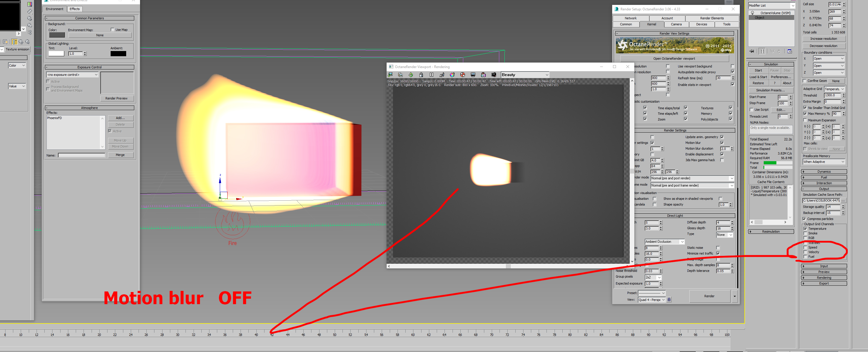Screen dimensions: 868x352
Task: Click the camera icon in the Octane viewport toolbar
Action: coord(494,75)
